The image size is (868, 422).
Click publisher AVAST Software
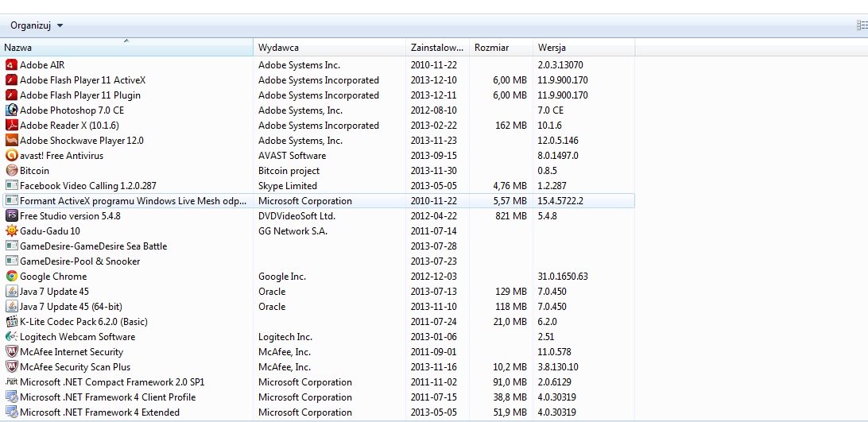pyautogui.click(x=293, y=156)
